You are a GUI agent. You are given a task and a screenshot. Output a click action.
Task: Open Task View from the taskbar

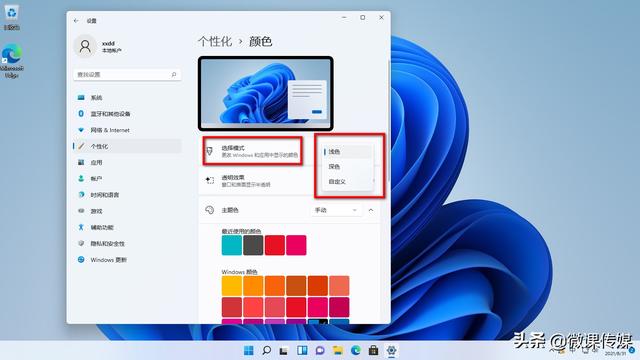[284, 351]
